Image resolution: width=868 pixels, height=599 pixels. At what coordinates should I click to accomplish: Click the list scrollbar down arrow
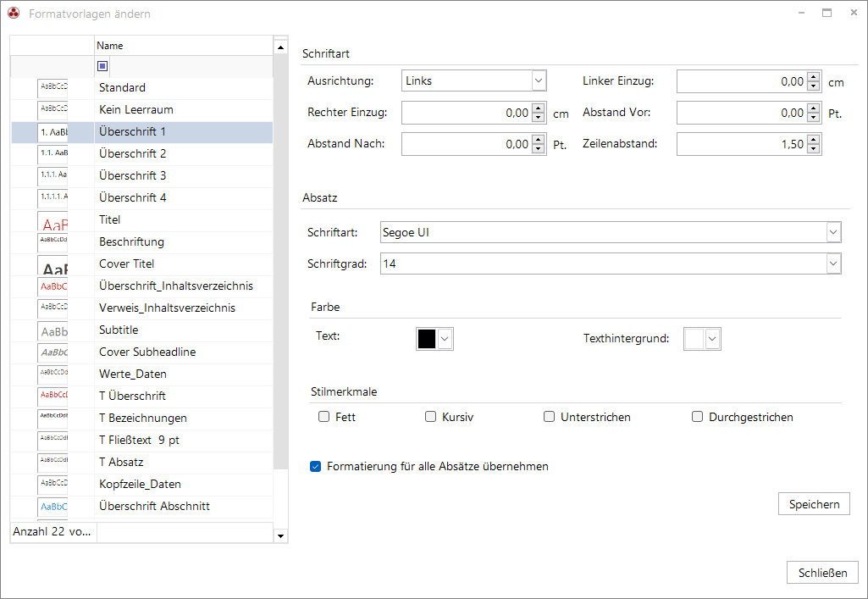(x=280, y=535)
